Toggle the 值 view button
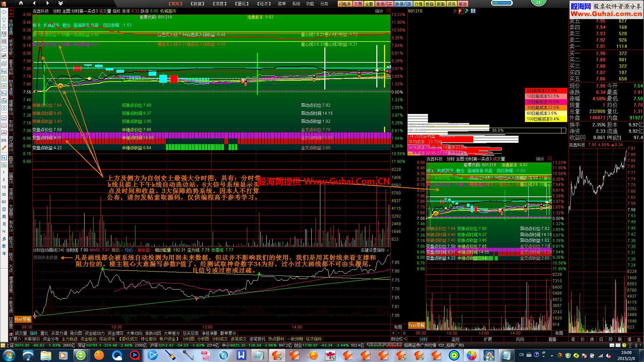The width and height of the screenshot is (644, 362). pos(629,339)
